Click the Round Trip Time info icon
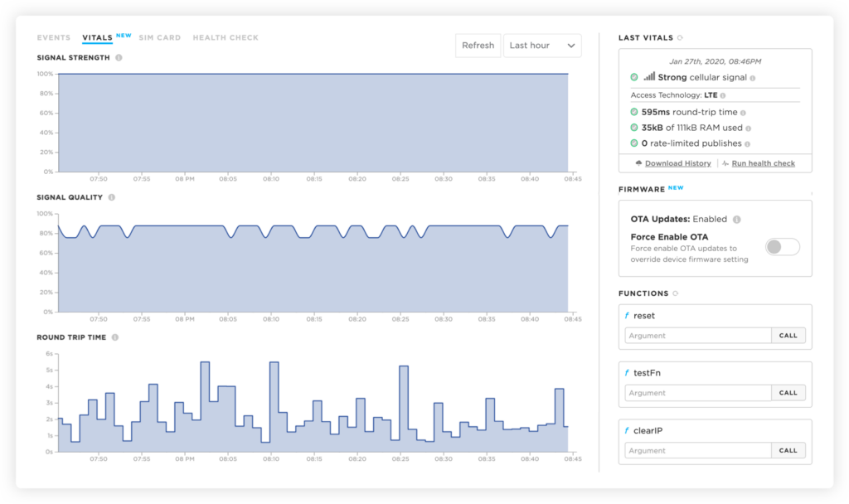 pos(114,337)
